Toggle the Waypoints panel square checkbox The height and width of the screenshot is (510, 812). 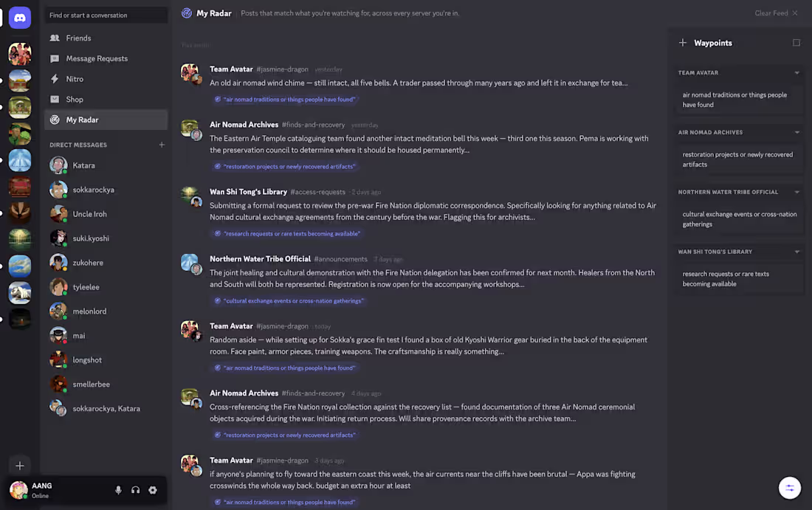[x=796, y=43]
